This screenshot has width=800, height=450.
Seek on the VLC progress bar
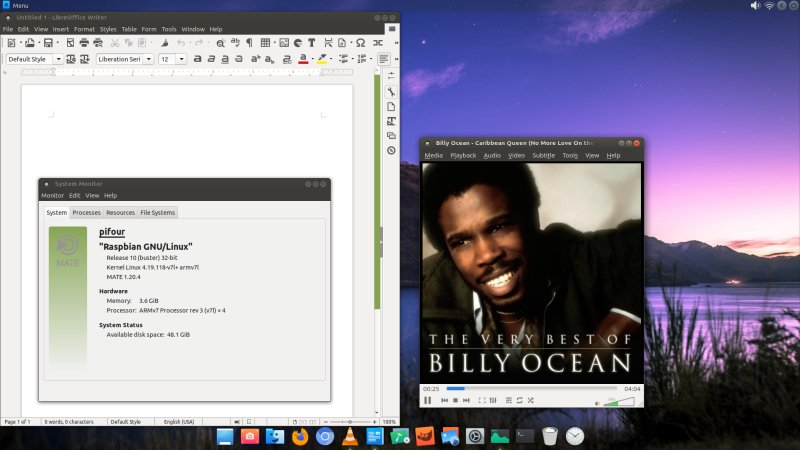point(530,388)
